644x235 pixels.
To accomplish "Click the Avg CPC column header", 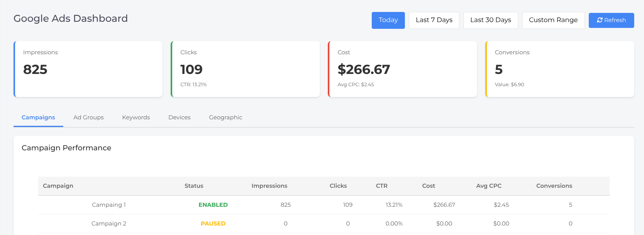I will tap(489, 186).
